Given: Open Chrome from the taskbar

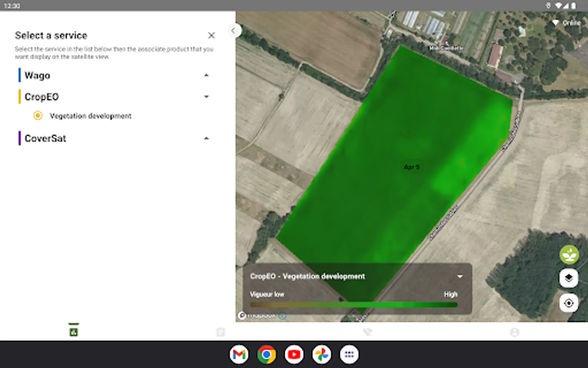Looking at the screenshot, I should [x=266, y=355].
